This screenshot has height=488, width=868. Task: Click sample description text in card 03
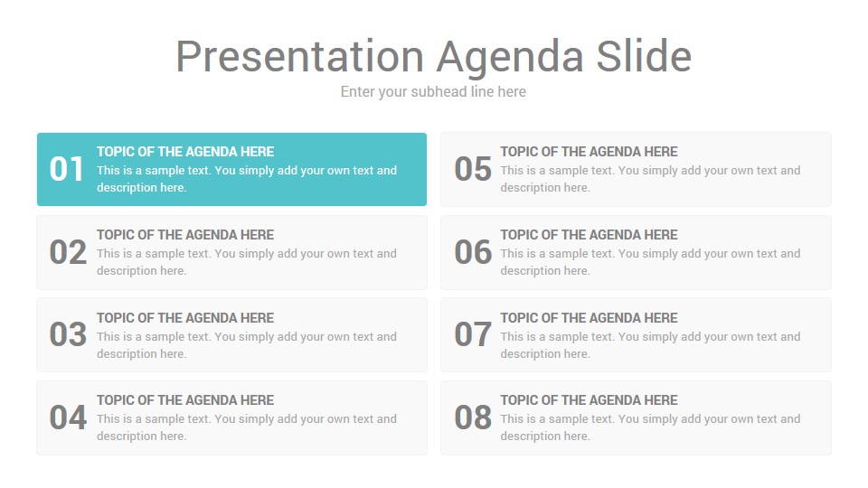pyautogui.click(x=247, y=345)
